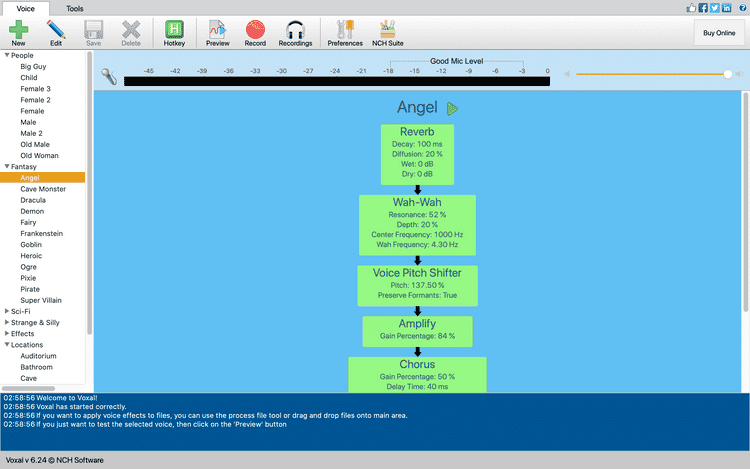Expand the Strange & Silly category
This screenshot has height=469, width=750.
click(8, 323)
